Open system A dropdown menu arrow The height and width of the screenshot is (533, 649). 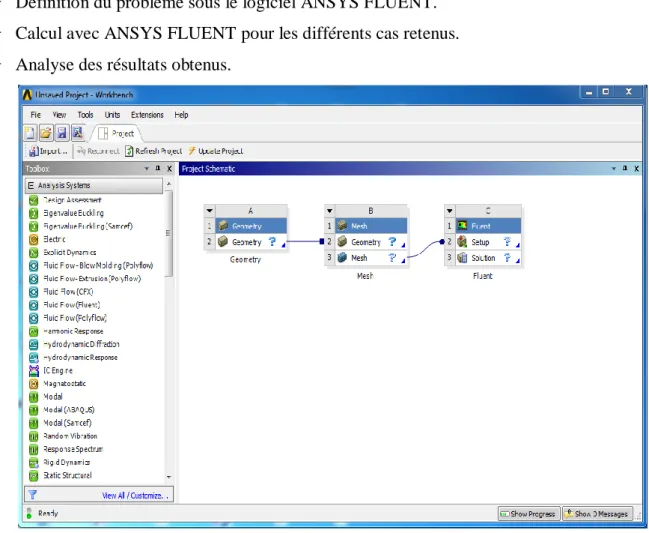tap(209, 211)
